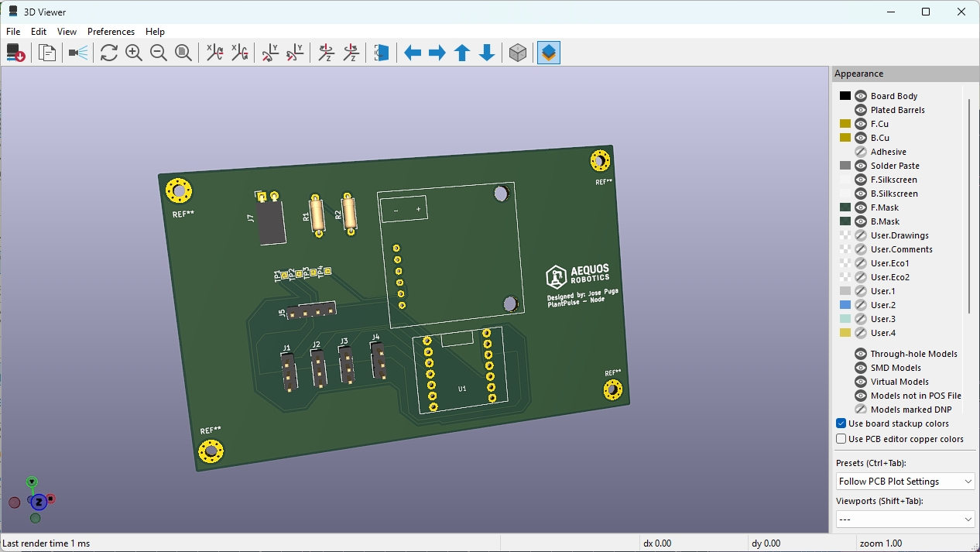Uncheck Use board stackup colors
The image size is (980, 552).
(x=841, y=423)
